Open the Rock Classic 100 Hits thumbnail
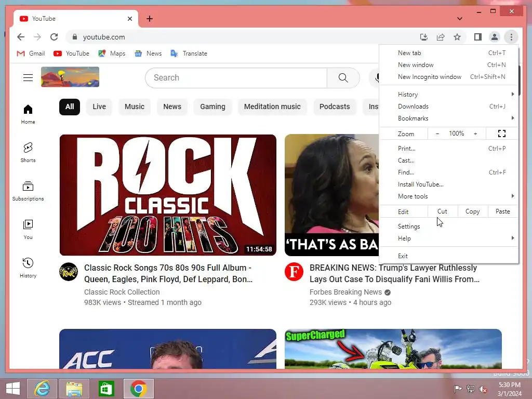Viewport: 532px width, 399px height. pyautogui.click(x=168, y=195)
